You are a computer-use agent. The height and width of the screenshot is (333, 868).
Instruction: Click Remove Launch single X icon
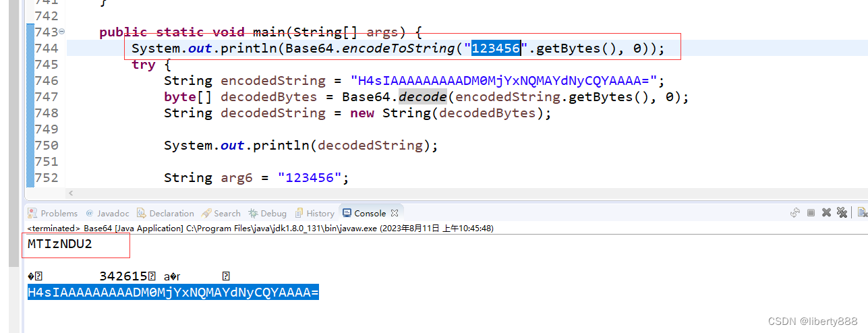point(826,213)
